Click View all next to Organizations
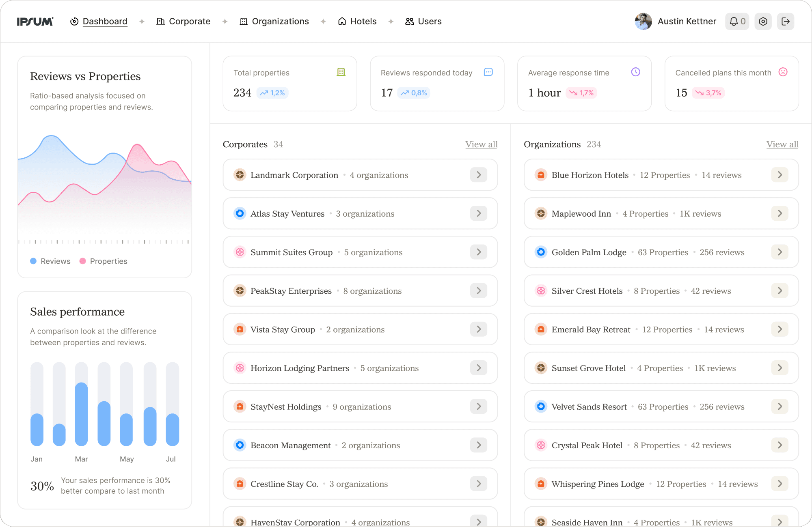Viewport: 812px width, 527px height. (782, 144)
